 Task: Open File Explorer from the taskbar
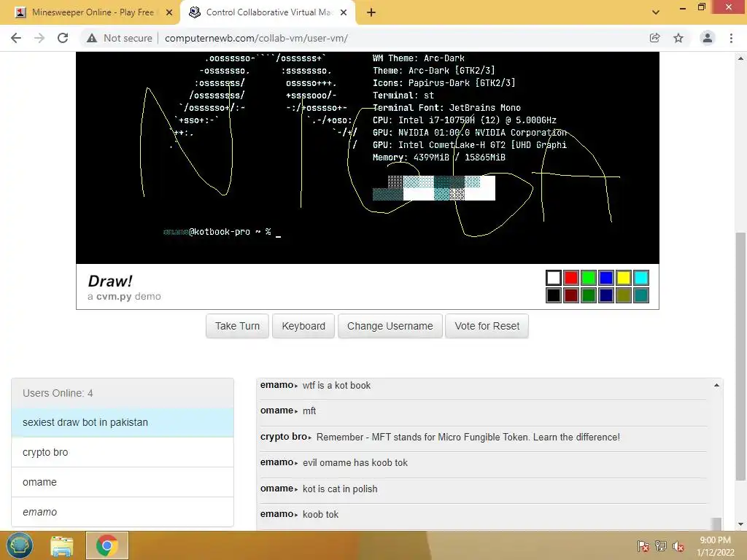(62, 545)
